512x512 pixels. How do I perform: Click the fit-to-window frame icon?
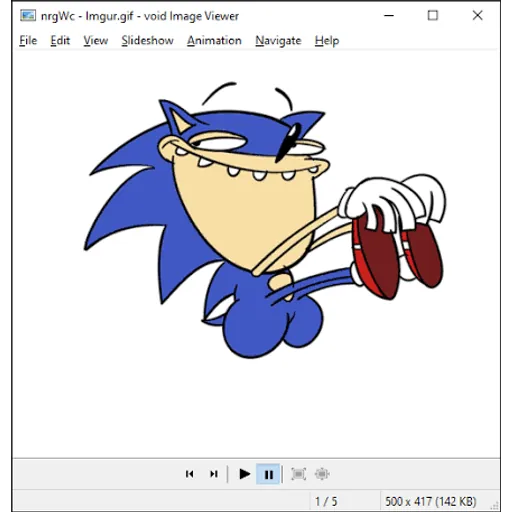tap(298, 474)
